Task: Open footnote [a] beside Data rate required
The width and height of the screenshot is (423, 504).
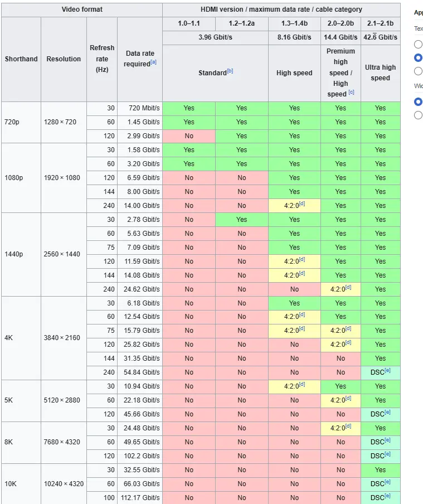Action: pos(154,62)
